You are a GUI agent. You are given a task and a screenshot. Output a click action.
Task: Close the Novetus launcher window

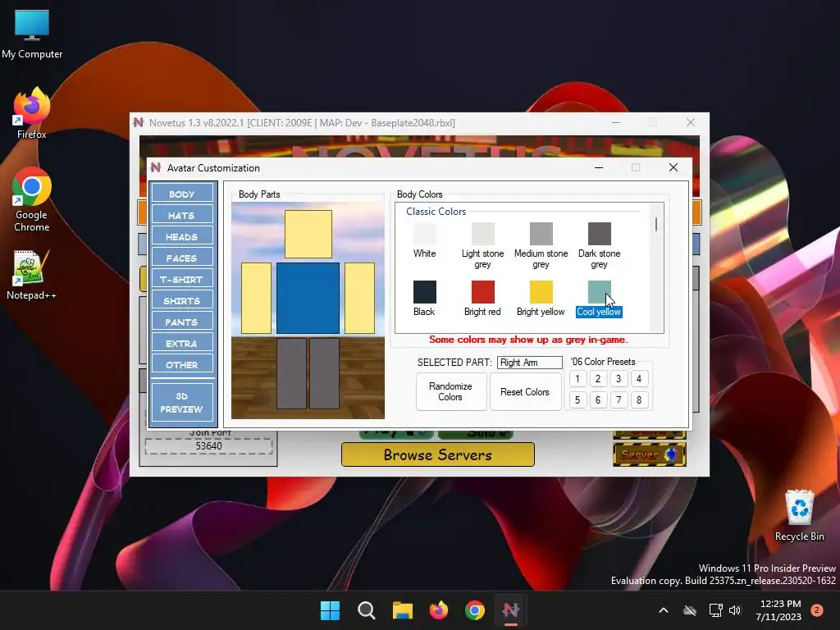coord(691,123)
